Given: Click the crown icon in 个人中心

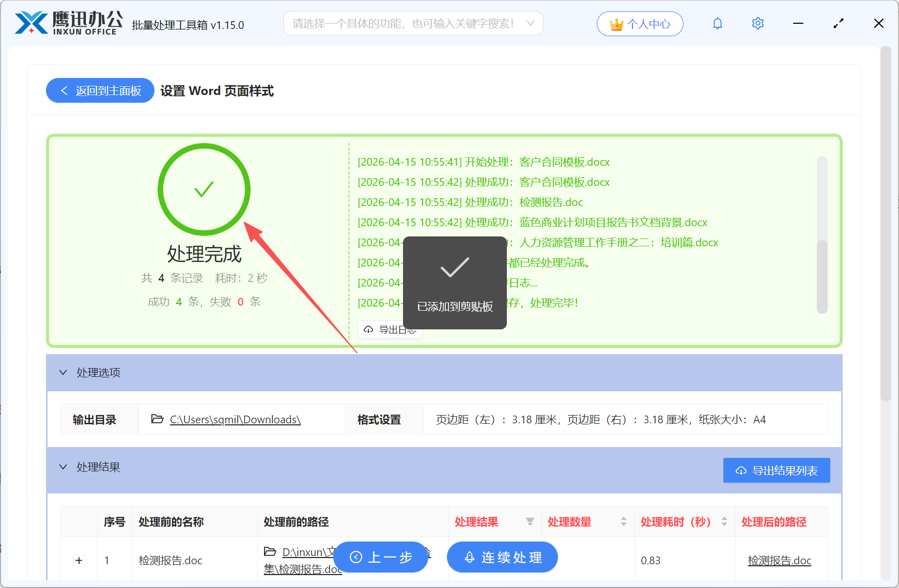Looking at the screenshot, I should pos(616,23).
